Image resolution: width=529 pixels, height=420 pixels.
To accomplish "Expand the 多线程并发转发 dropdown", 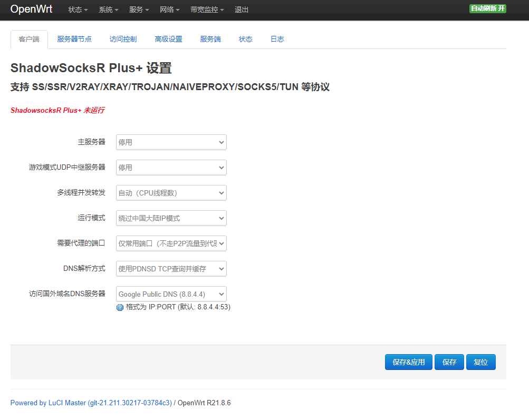I will tap(171, 193).
